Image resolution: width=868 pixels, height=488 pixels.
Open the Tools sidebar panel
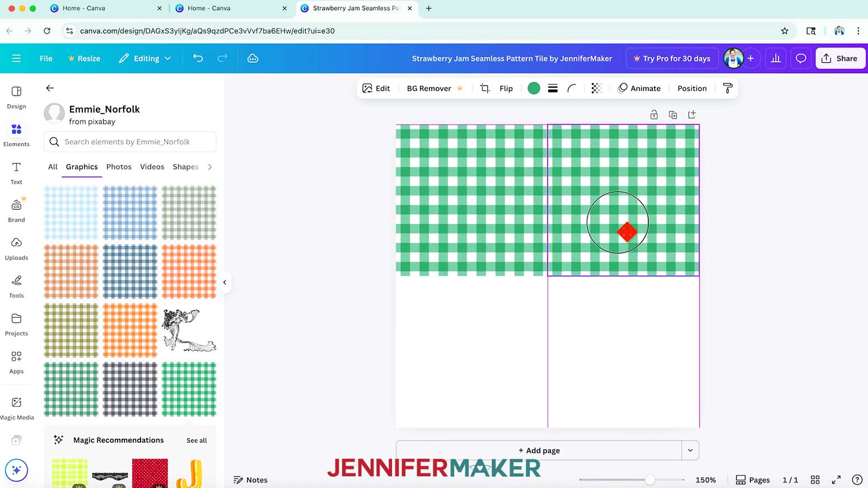pyautogui.click(x=16, y=287)
